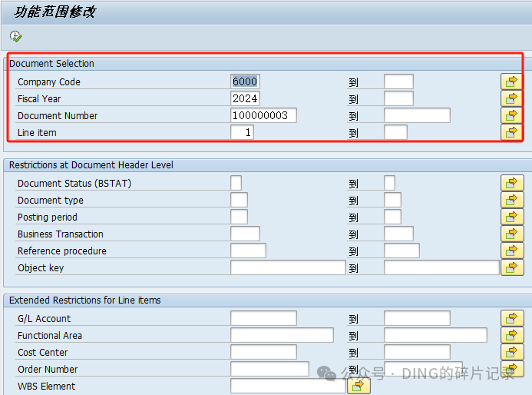
Task: Open multiple selection for Posting period
Action: (x=512, y=217)
